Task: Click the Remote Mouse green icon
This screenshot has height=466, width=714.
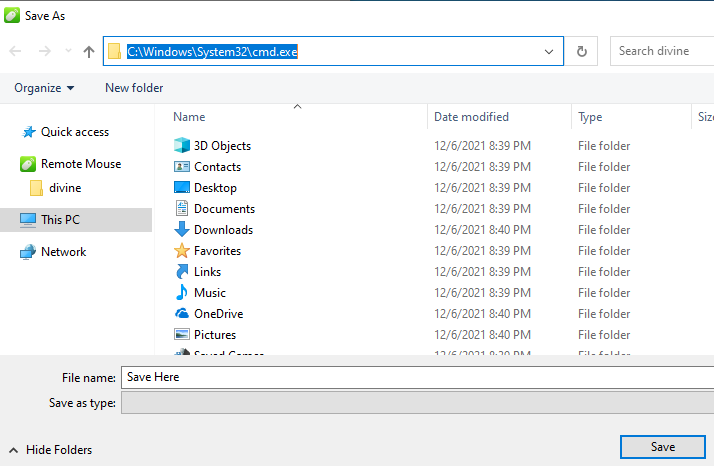Action: tap(28, 164)
